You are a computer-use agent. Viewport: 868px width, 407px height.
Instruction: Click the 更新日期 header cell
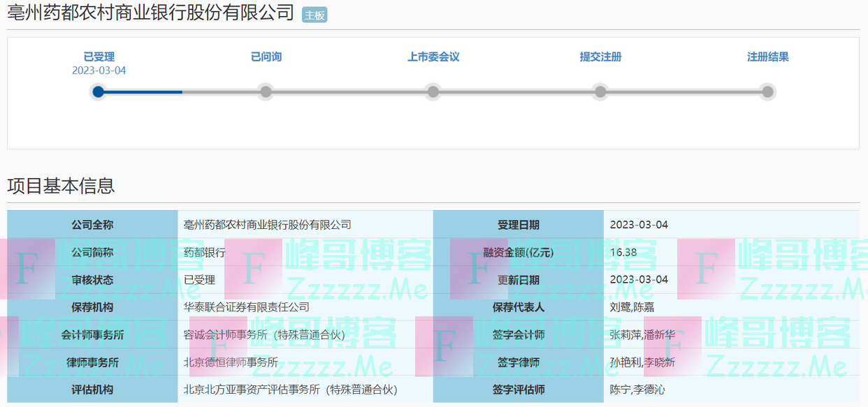pyautogui.click(x=519, y=279)
